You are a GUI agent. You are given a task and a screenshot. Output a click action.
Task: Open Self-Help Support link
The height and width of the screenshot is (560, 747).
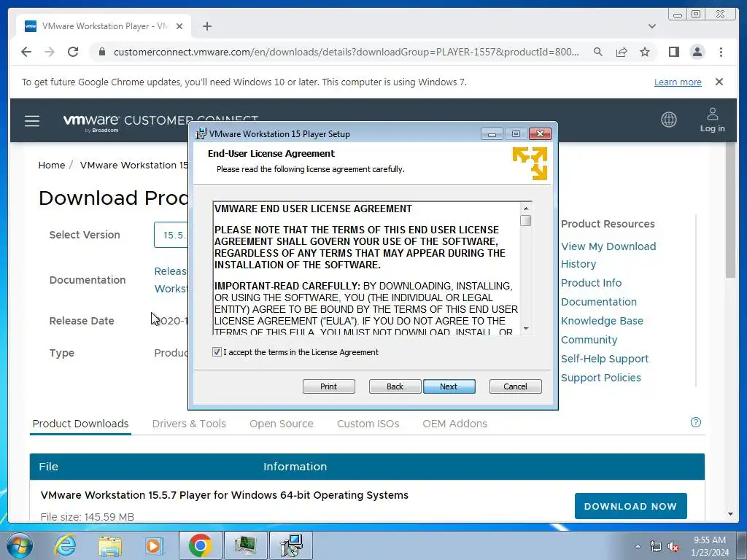[x=605, y=359]
